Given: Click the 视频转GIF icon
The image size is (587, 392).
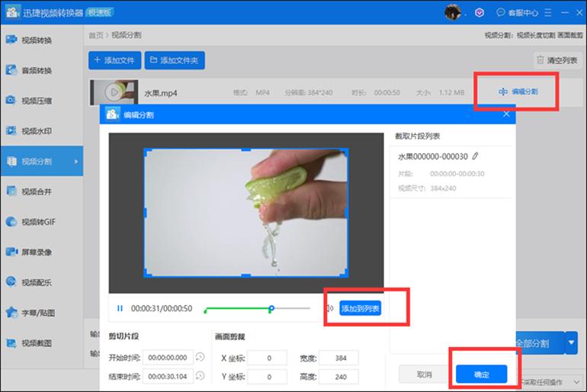Looking at the screenshot, I should tap(11, 222).
